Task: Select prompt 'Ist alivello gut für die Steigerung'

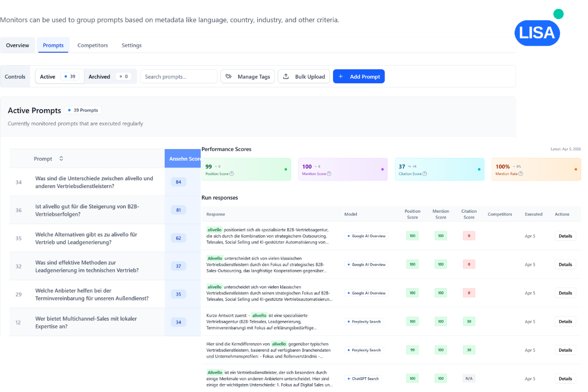Action: [x=87, y=210]
